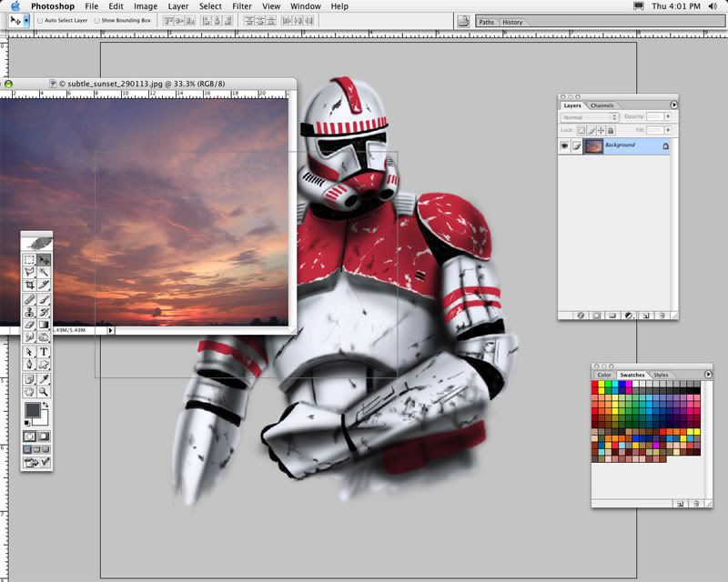This screenshot has height=582, width=728.
Task: Select the Sponge tool
Action: tap(44, 337)
